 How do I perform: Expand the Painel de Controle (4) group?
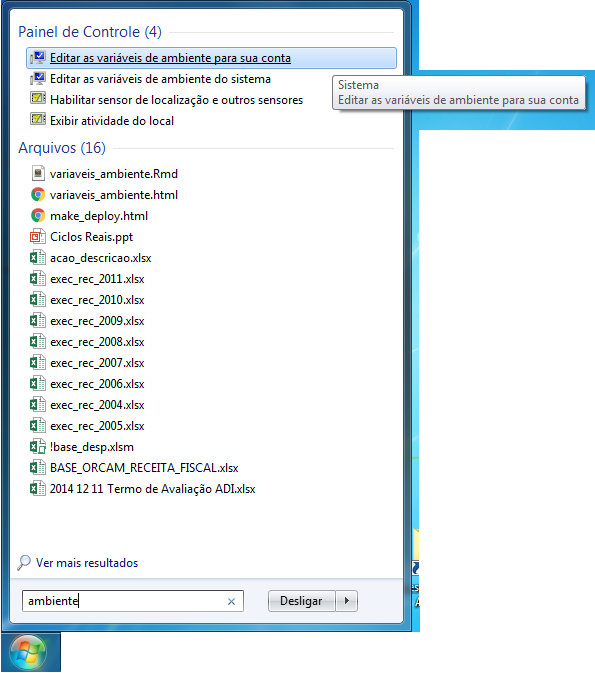click(x=90, y=32)
